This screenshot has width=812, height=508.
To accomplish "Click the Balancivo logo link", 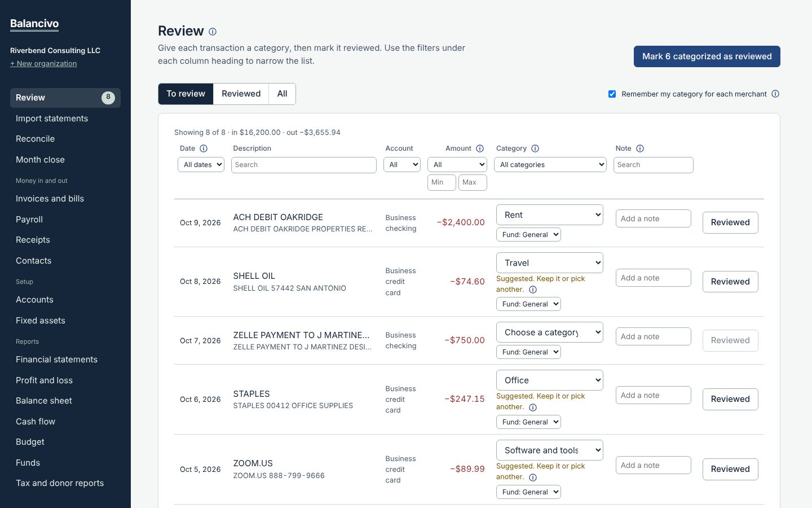I will pos(34,24).
